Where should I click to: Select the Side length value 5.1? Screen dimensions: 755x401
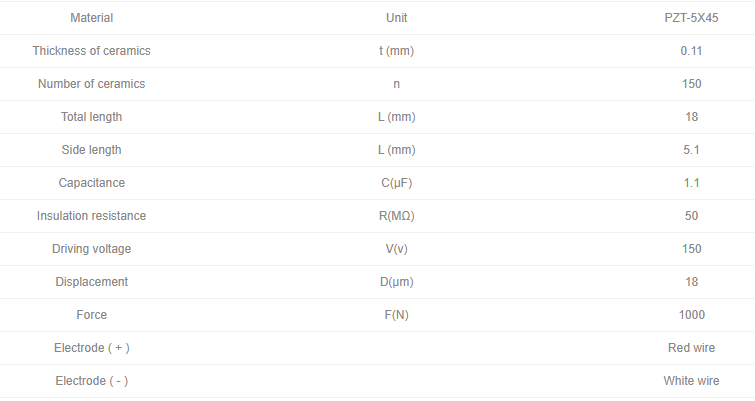(x=691, y=150)
